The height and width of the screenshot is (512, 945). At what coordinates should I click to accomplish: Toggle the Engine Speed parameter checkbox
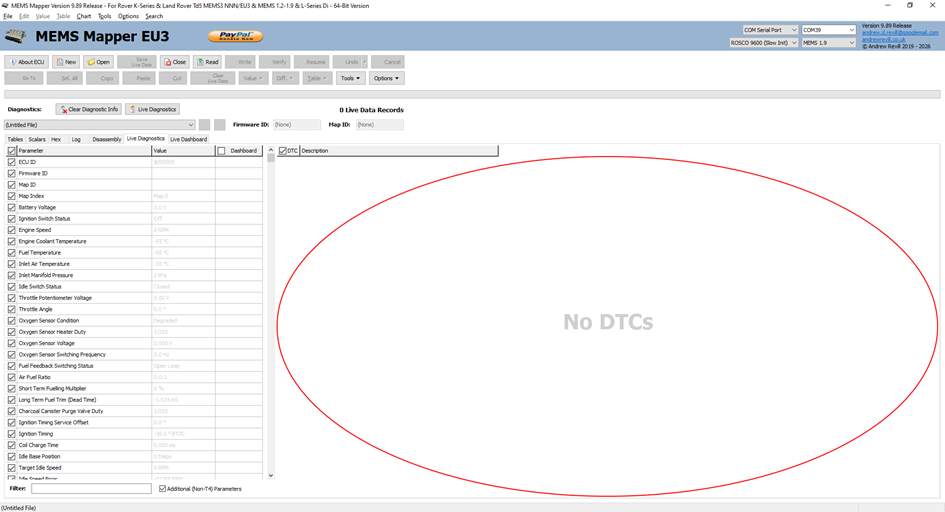tap(12, 230)
